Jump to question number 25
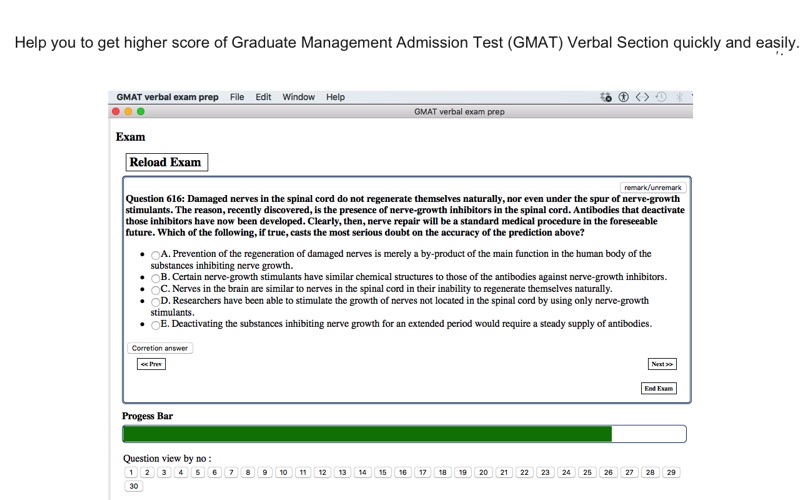This screenshot has height=500, width=800. coord(587,472)
